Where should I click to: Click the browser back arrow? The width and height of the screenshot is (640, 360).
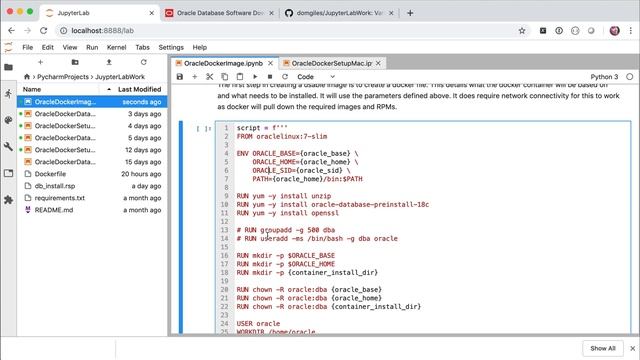coord(11,31)
